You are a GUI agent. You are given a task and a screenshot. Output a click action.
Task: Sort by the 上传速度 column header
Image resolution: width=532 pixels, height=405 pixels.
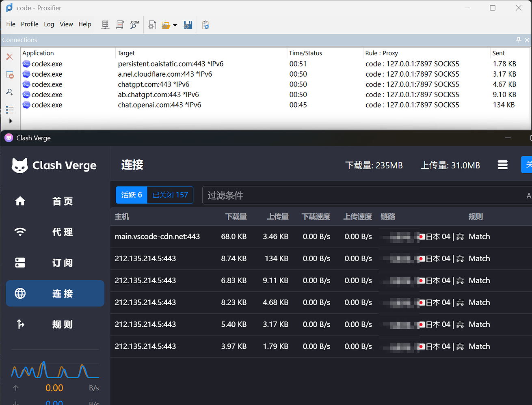click(x=358, y=217)
